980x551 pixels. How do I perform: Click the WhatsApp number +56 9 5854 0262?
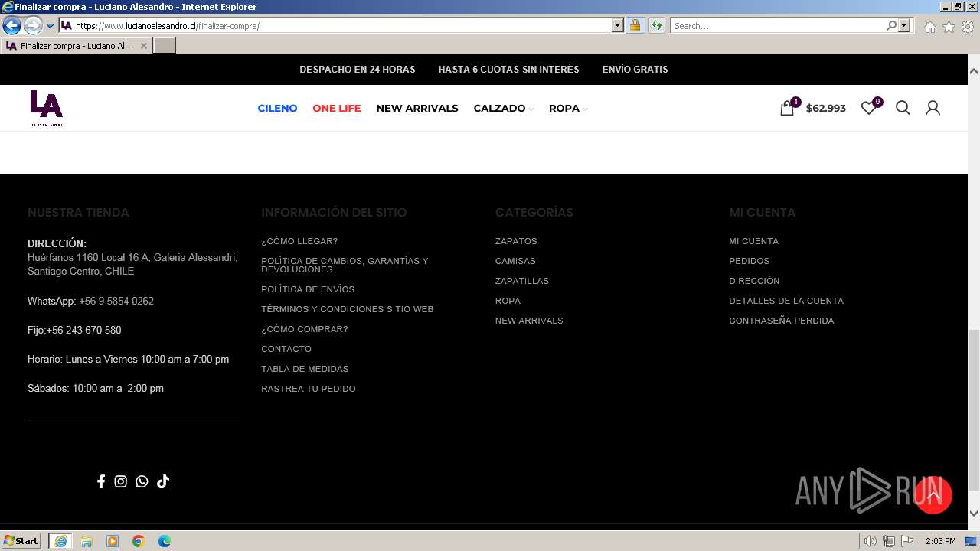(116, 301)
